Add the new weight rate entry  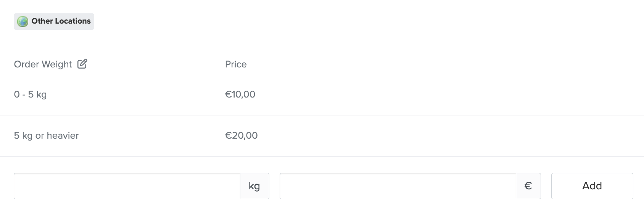coord(592,186)
